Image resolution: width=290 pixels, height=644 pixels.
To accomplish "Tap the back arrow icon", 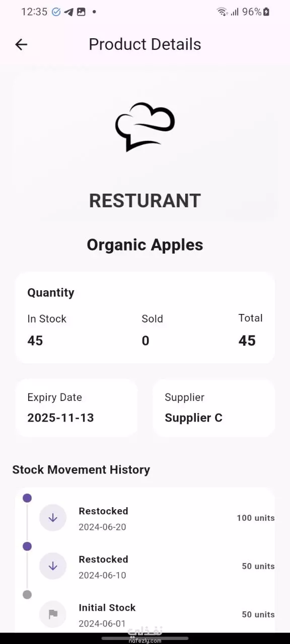I will [x=21, y=44].
